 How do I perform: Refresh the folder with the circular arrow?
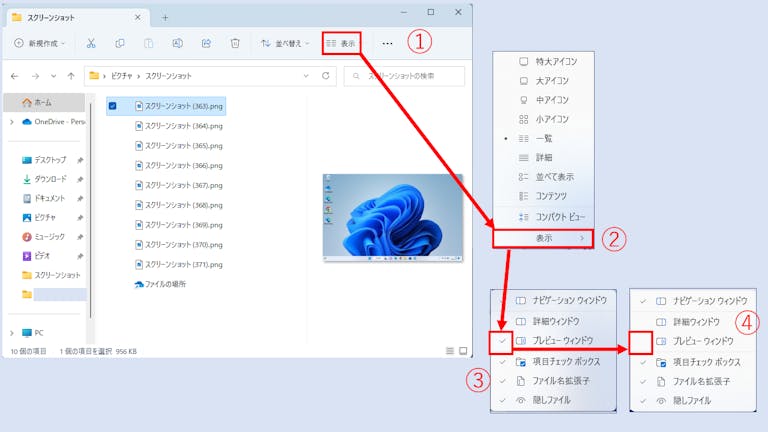pos(325,76)
